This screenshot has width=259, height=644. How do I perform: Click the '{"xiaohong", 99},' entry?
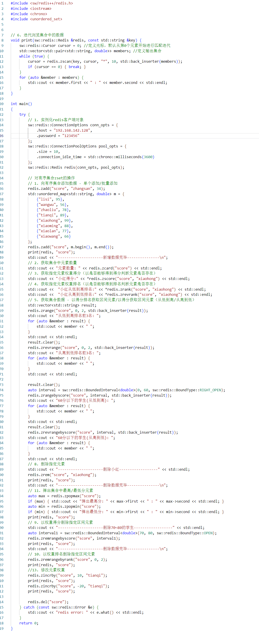pos(55,220)
